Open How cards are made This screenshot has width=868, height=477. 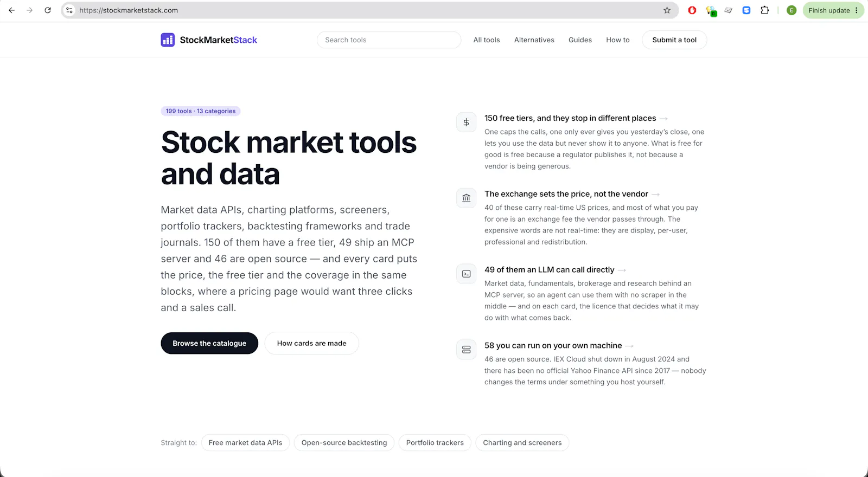pyautogui.click(x=311, y=343)
